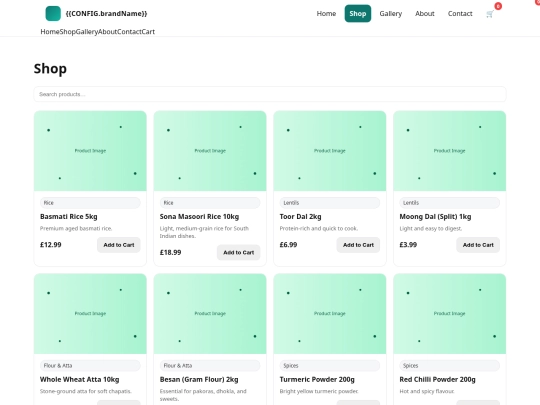The width and height of the screenshot is (540, 405).
Task: Add Sona Masoori Rice 10kg to cart
Action: [239, 252]
